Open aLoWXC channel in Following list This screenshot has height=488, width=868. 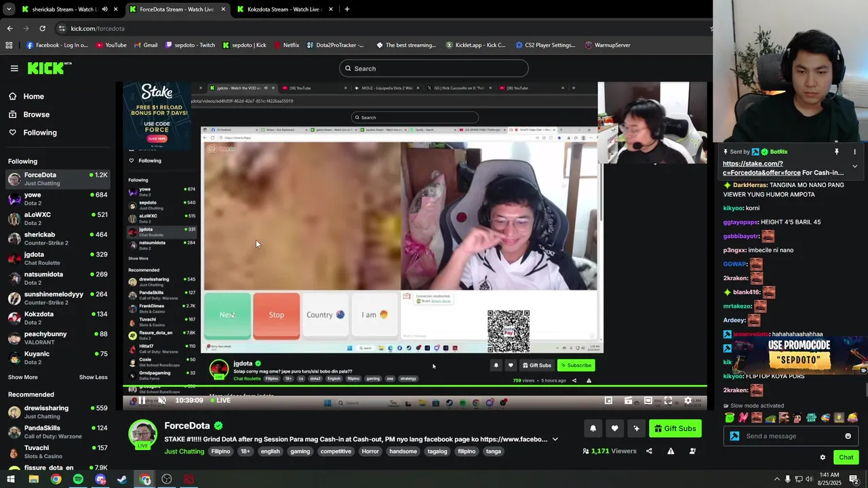click(58, 218)
